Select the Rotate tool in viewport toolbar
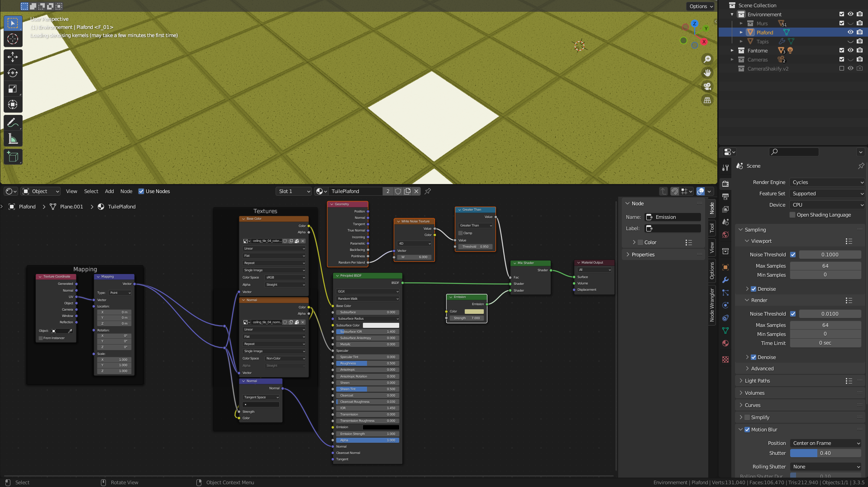 pos(13,73)
